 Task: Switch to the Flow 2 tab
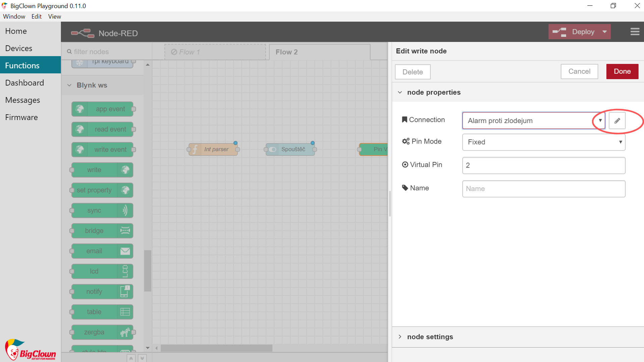[x=320, y=52]
